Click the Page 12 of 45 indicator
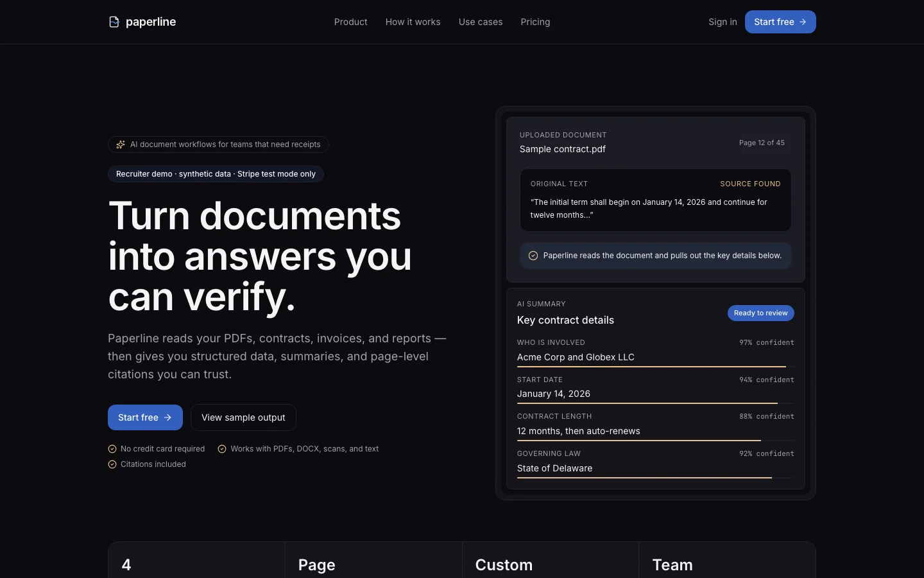 click(762, 143)
